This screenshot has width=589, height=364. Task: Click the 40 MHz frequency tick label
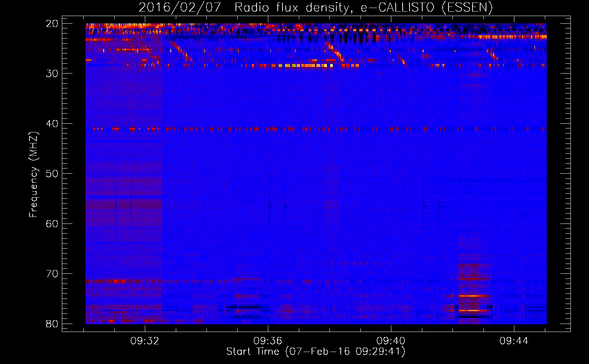pyautogui.click(x=52, y=124)
